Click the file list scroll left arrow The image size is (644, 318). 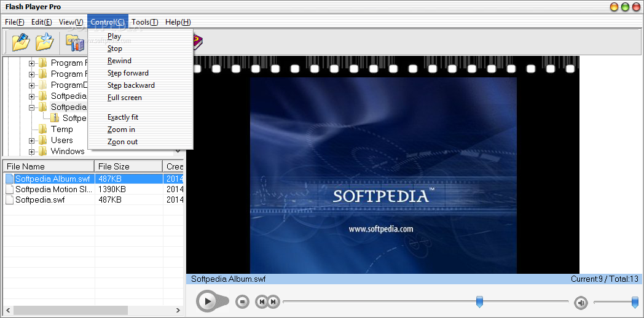point(8,310)
